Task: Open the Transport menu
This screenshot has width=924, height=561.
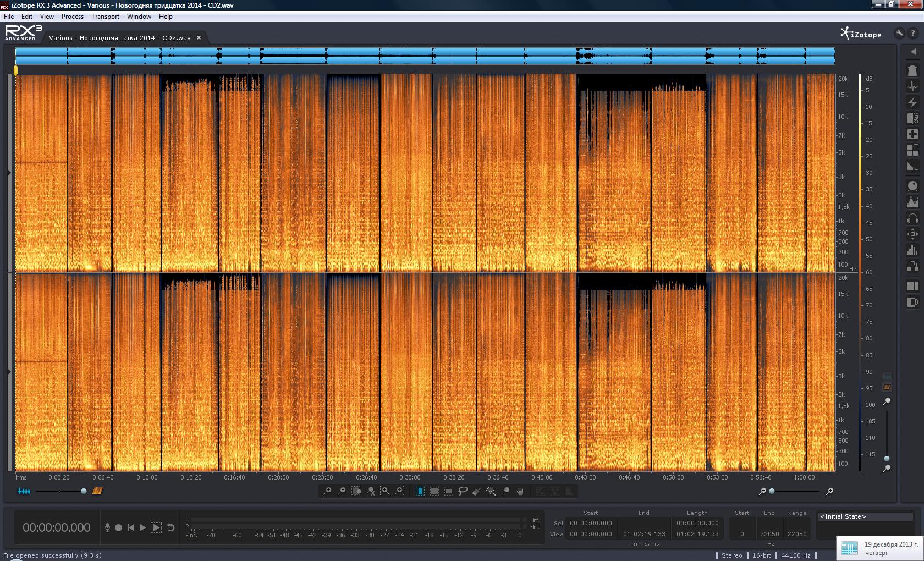Action: (x=106, y=16)
